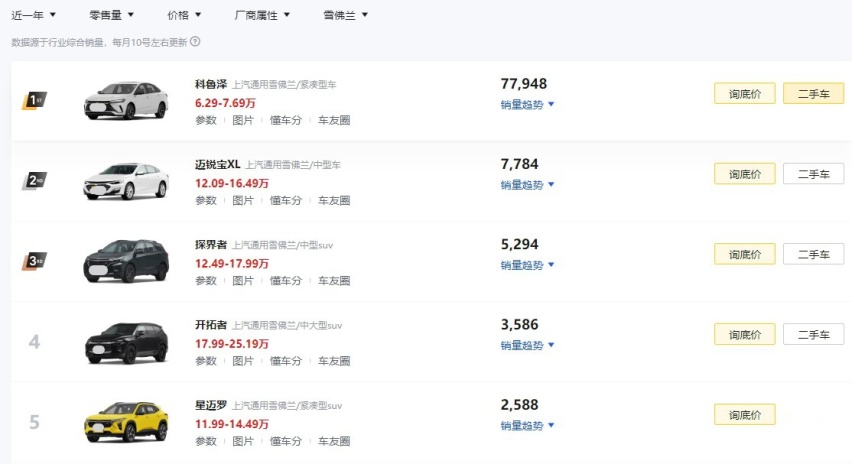852x464 pixels.
Task: Open 车友圈 link under 开拓者
Action: coord(334,361)
